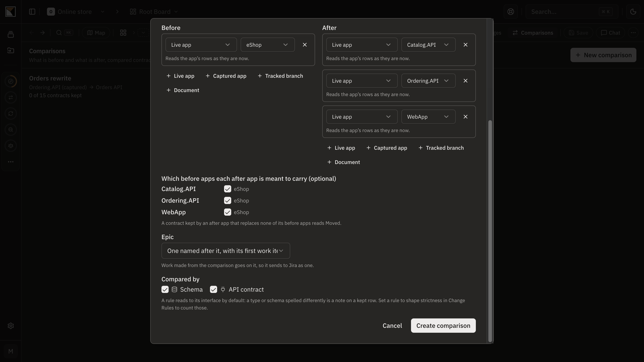
Task: Click the dialog vertical scrollbar
Action: [490, 231]
